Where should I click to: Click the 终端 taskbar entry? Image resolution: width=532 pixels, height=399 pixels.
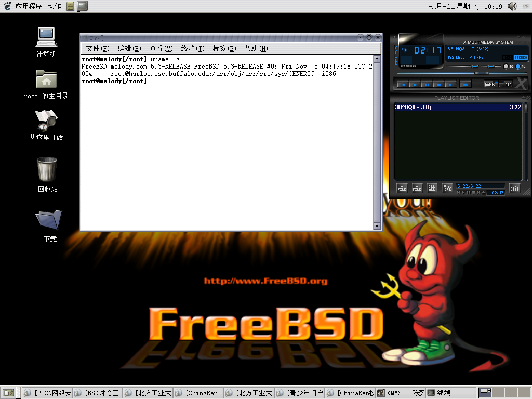tap(451, 393)
